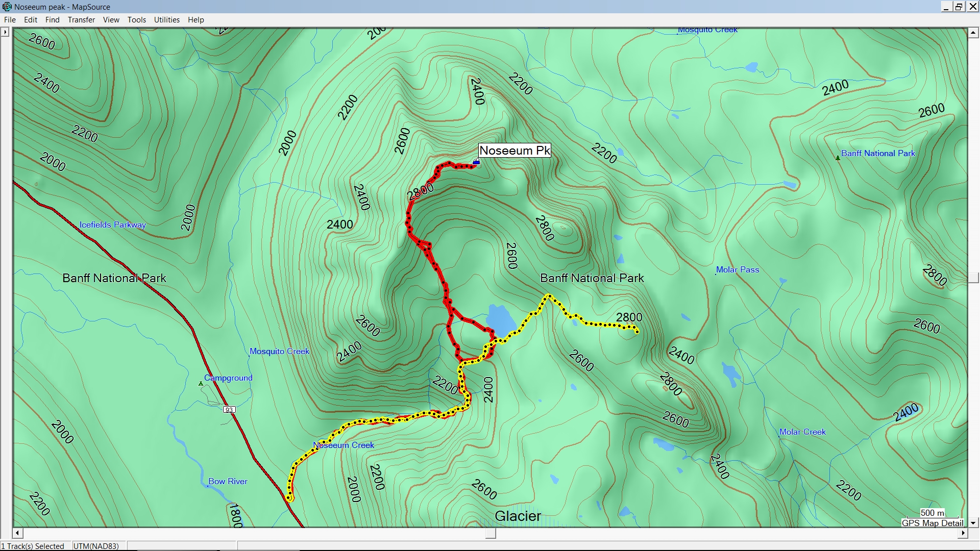The width and height of the screenshot is (980, 551).
Task: Click the '1 Track(s) Selected' status text
Action: (x=33, y=546)
